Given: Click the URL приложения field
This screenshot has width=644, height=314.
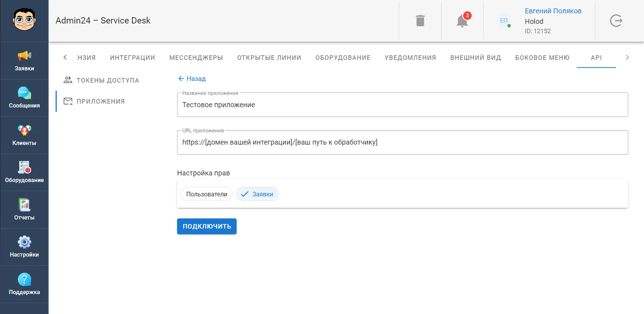Looking at the screenshot, I should click(402, 142).
